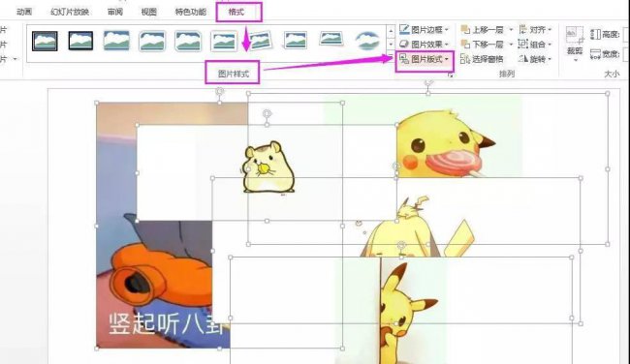This screenshot has width=630, height=364.
Task: Go to the 审阅 tab
Action: tap(115, 12)
